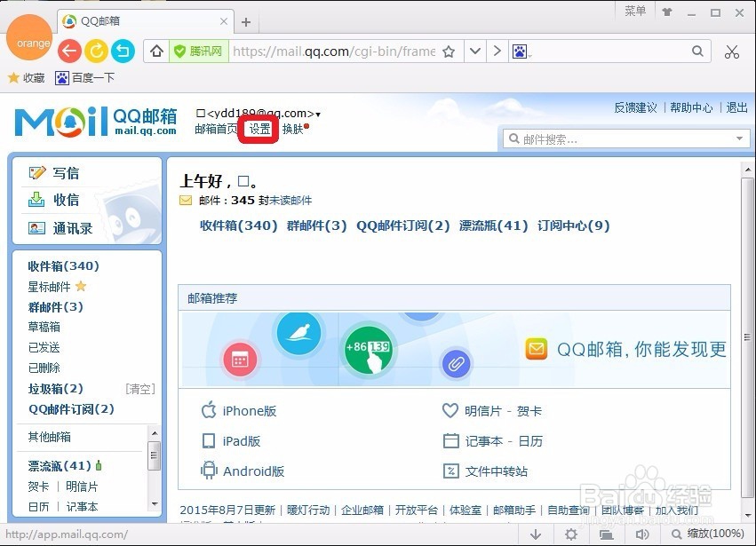Open the status bar gear settings icon
This screenshot has height=546, width=756.
[571, 534]
